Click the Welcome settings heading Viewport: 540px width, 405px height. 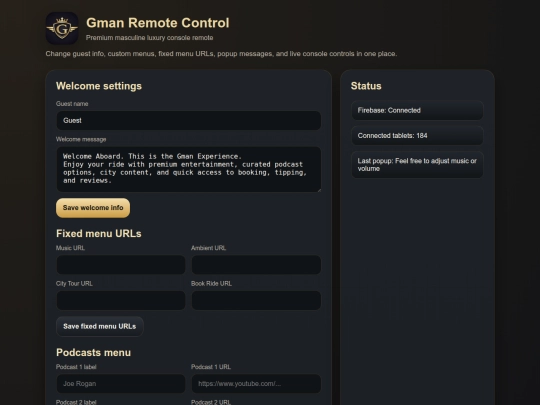(x=99, y=86)
